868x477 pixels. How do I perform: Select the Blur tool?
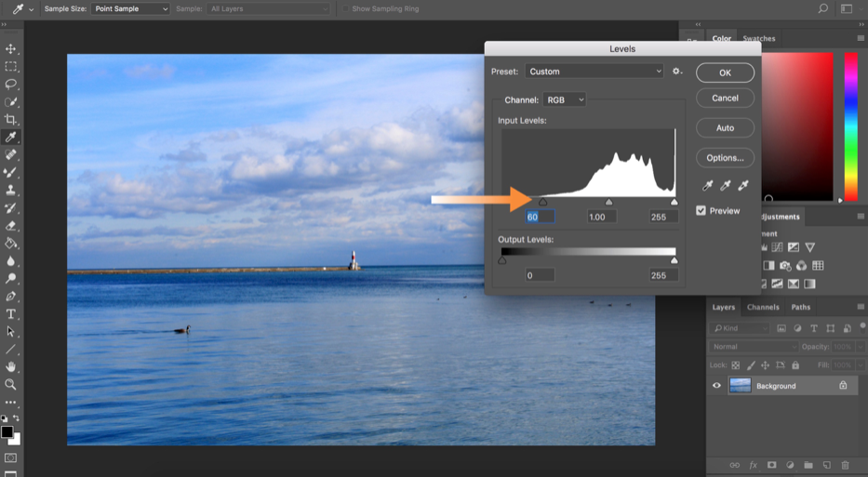10,261
